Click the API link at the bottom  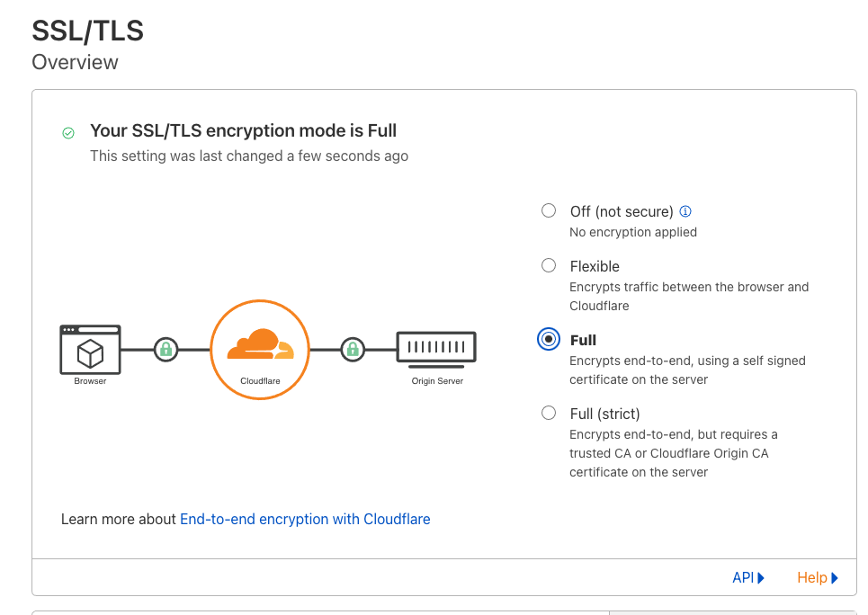743,577
